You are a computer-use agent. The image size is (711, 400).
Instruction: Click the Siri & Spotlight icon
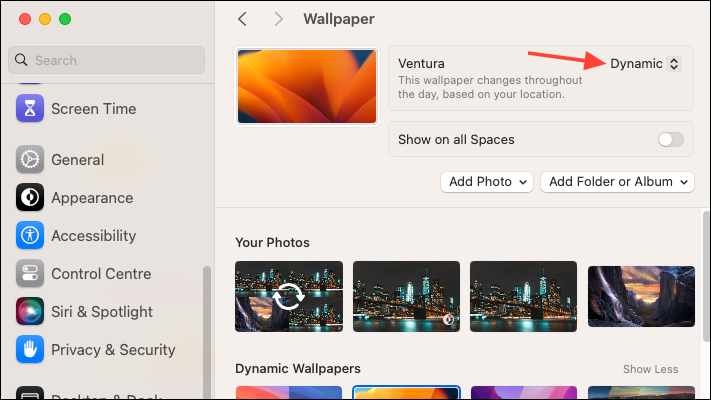[30, 312]
